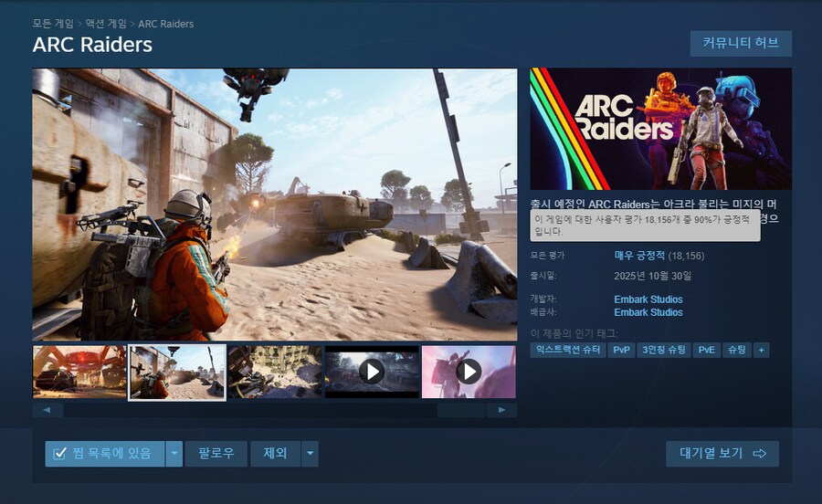Click 대기열 보기 queue button

tap(722, 454)
